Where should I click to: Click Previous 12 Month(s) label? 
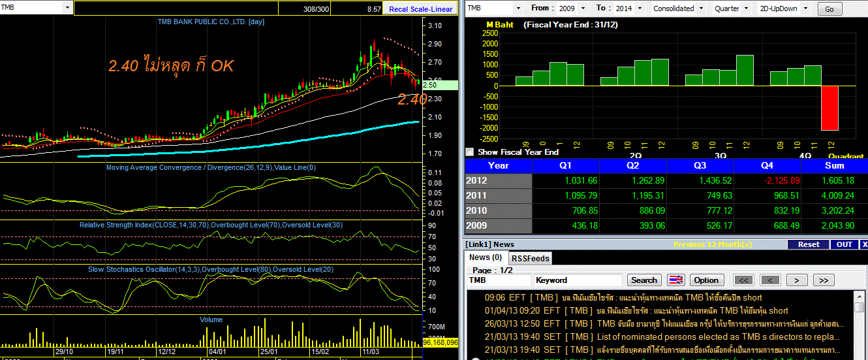[x=713, y=244]
